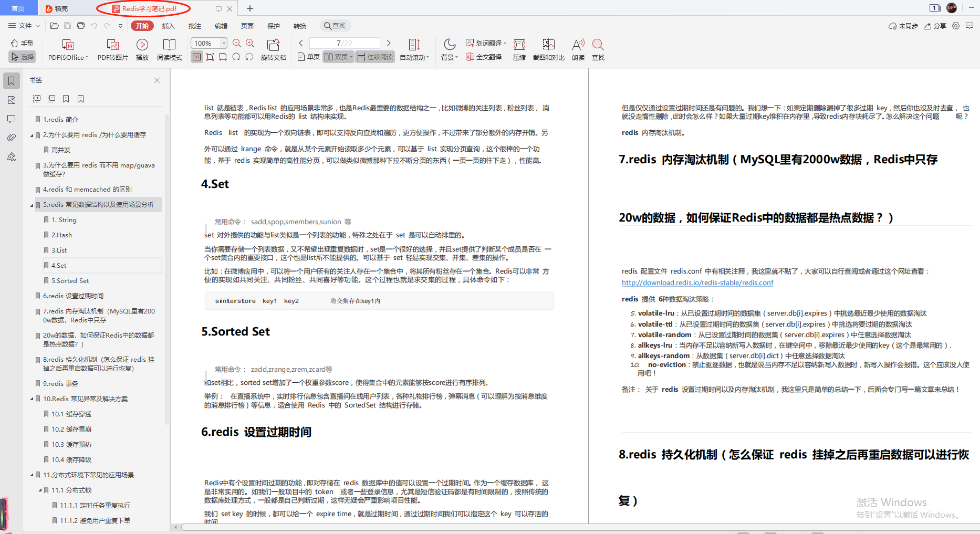The image size is (980, 534).
Task: Click the zoom in magnifier icon
Action: click(250, 44)
